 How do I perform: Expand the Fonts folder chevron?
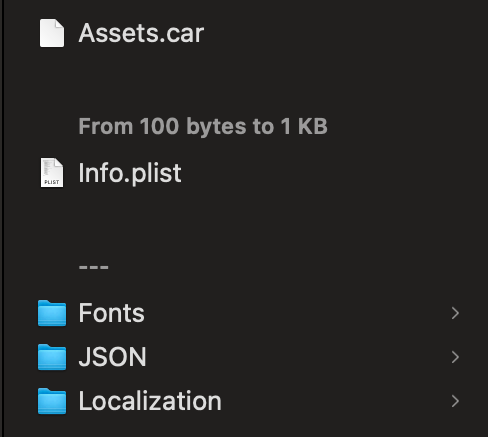click(x=455, y=313)
